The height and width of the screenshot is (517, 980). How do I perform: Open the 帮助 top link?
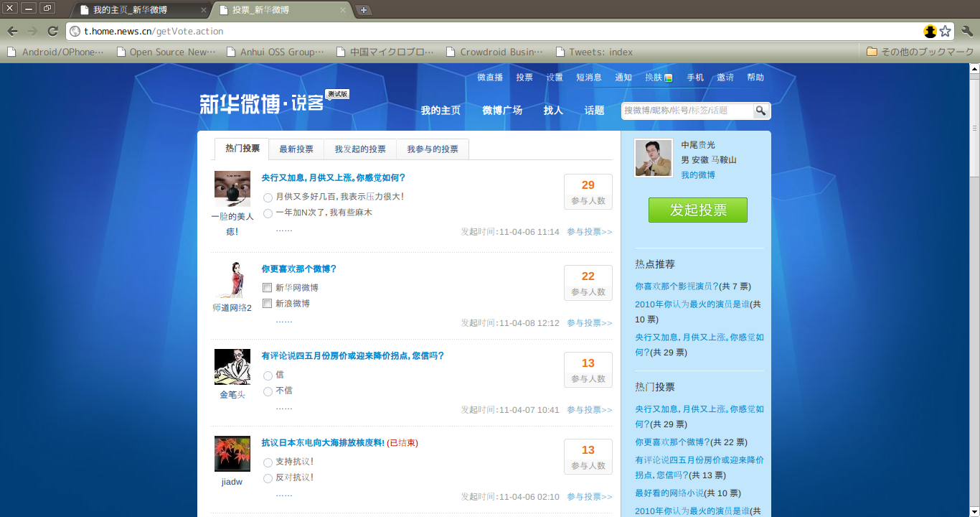point(755,78)
